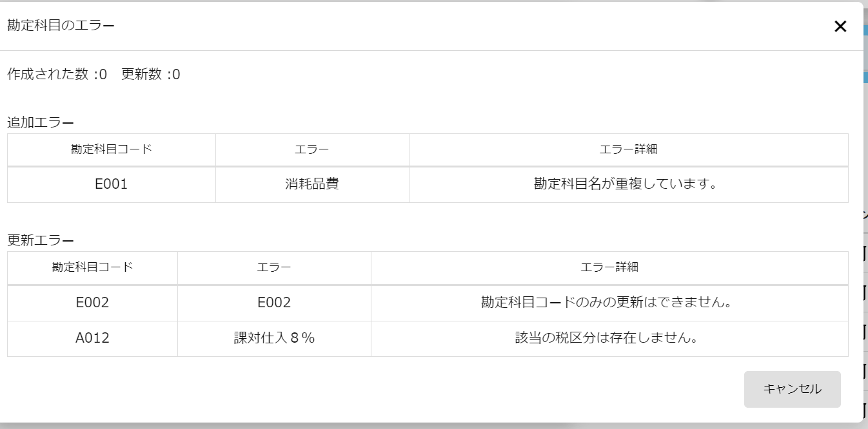Click エラー詳細 header in 追加エラー table
Screen dimensions: 868x429
tap(628, 149)
